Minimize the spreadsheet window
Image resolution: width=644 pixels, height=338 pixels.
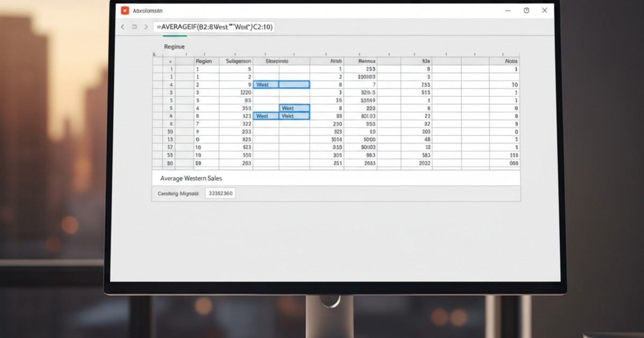[508, 10]
